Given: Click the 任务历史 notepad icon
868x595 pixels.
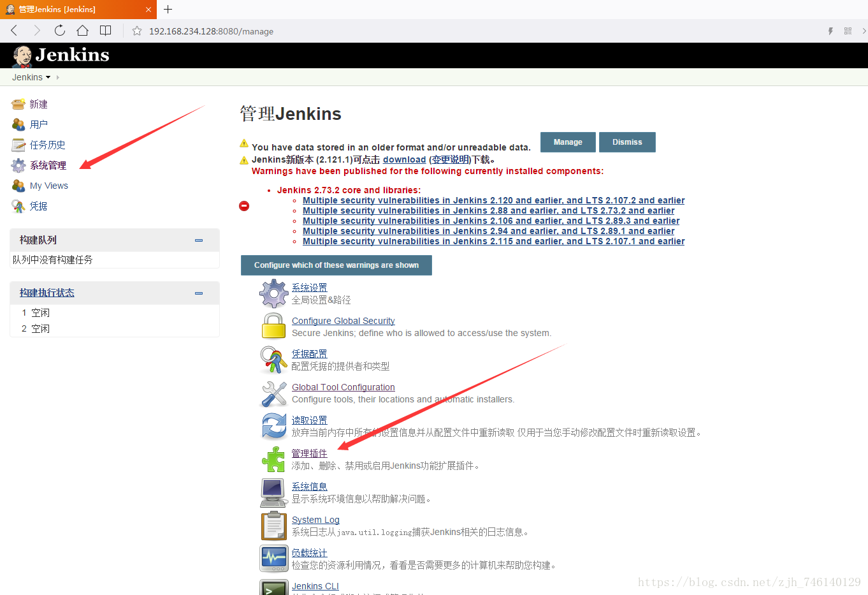Looking at the screenshot, I should pyautogui.click(x=18, y=145).
